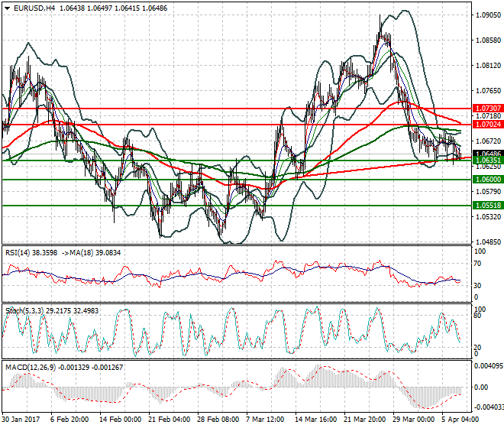The image size is (504, 428).
Task: Select the green 1.05518 support level label
Action: pos(488,206)
